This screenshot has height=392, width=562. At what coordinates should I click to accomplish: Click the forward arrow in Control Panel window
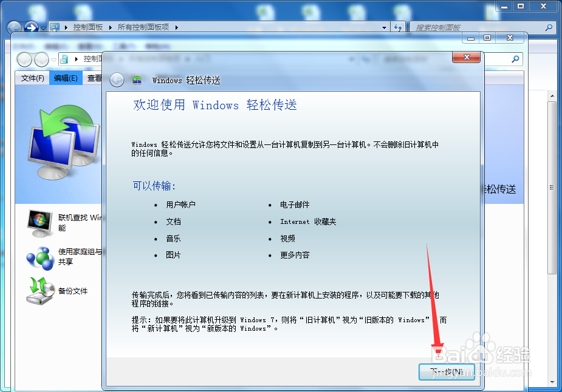point(32,27)
